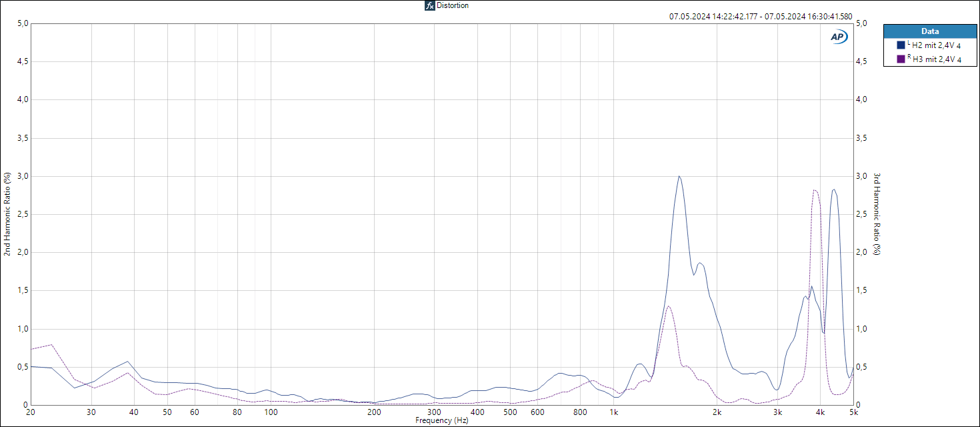The width and height of the screenshot is (980, 427).
Task: Click the "800" frequency axis label
Action: [x=581, y=412]
